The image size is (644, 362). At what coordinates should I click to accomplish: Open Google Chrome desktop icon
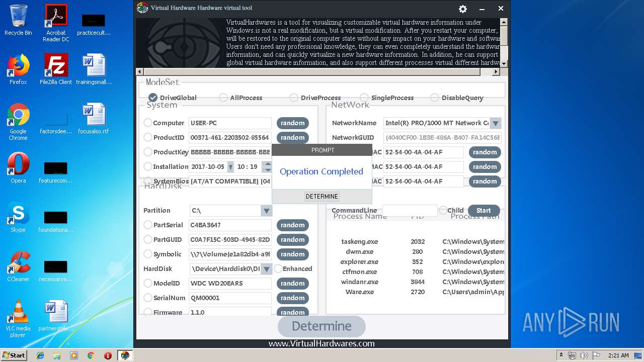18,122
